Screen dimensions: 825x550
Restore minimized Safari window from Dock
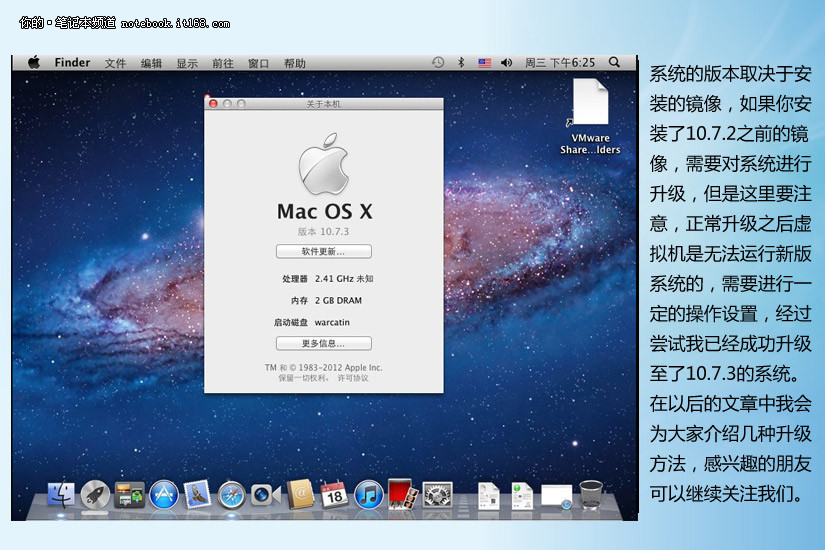tap(557, 497)
